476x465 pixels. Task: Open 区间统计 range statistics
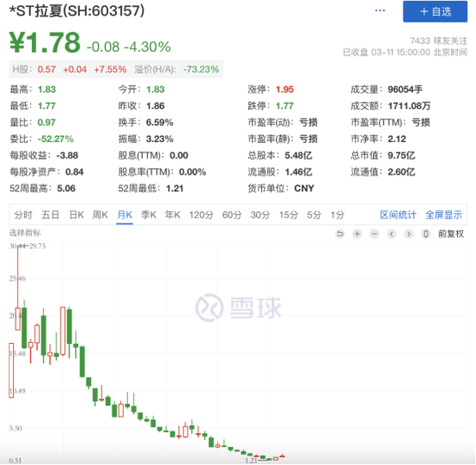coord(398,215)
